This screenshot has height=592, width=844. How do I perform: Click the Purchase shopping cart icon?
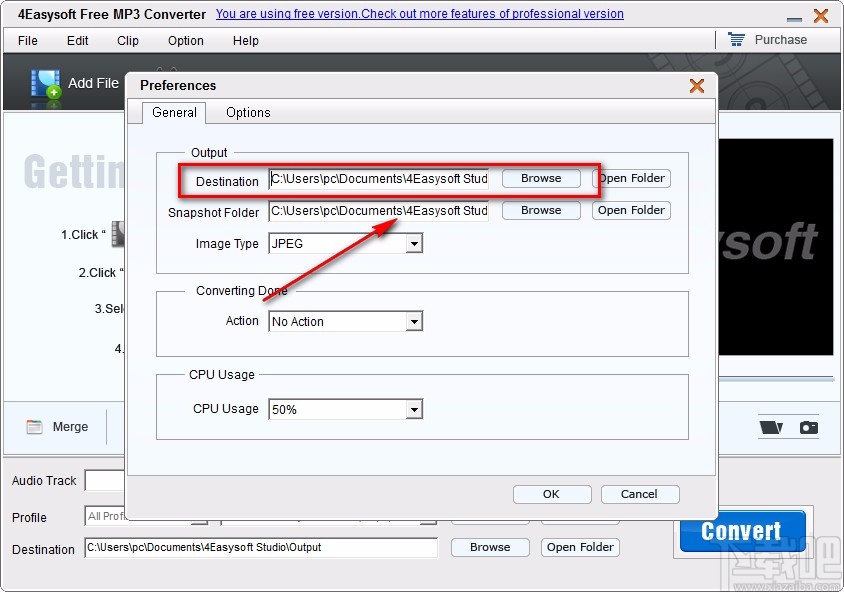point(736,39)
